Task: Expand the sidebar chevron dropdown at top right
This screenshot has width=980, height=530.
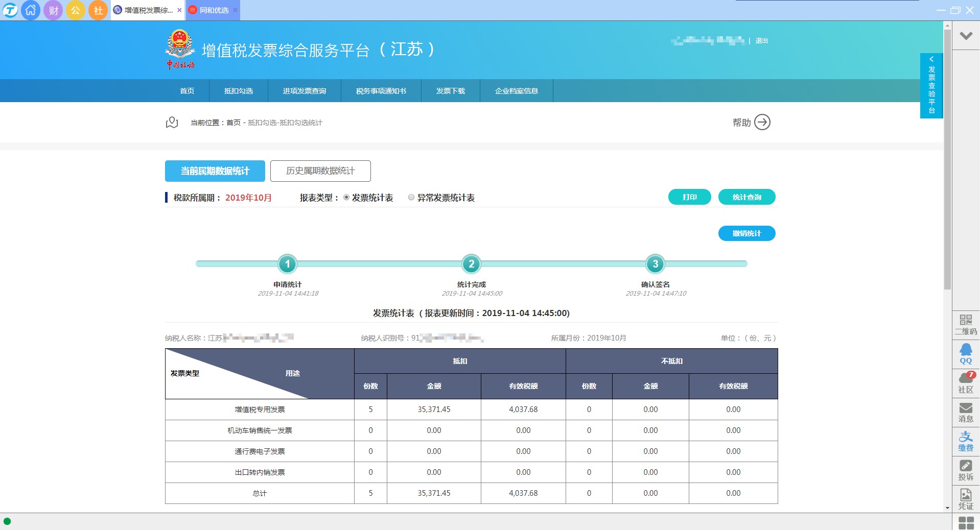Action: (966, 36)
